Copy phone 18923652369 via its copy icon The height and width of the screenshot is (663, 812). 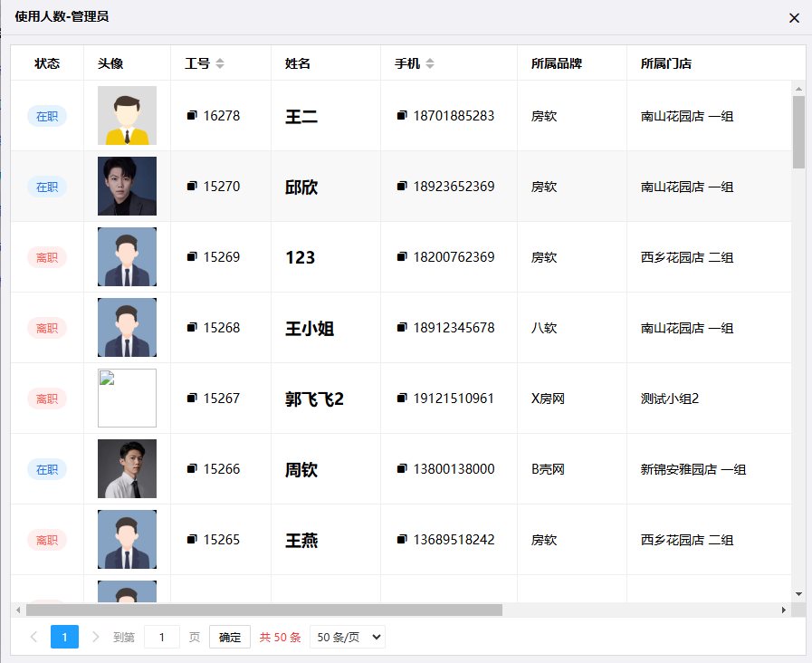coord(401,186)
